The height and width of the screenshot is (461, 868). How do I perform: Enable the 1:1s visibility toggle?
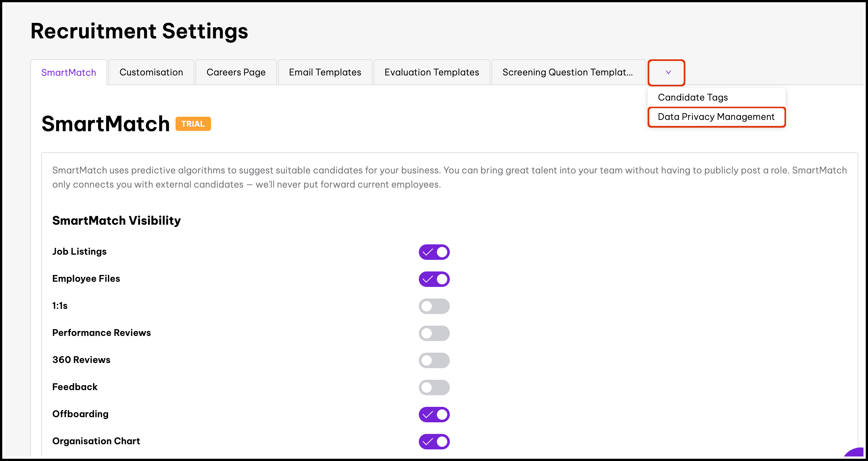pyautogui.click(x=434, y=306)
